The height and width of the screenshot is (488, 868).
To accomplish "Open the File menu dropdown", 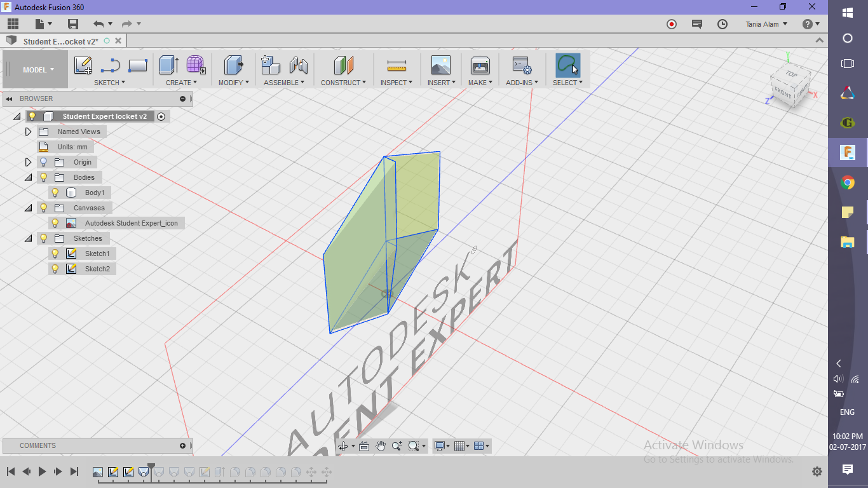I will coord(44,24).
